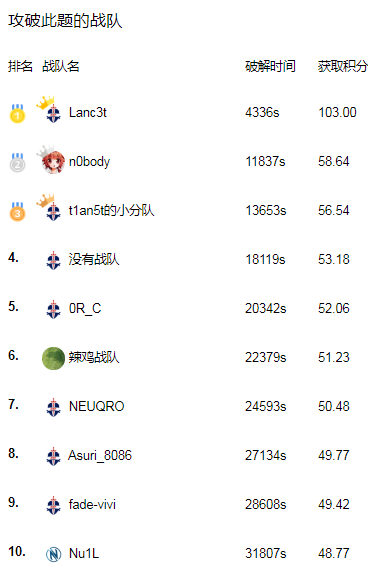
Task: Click the 排名 column header
Action: [x=20, y=66]
